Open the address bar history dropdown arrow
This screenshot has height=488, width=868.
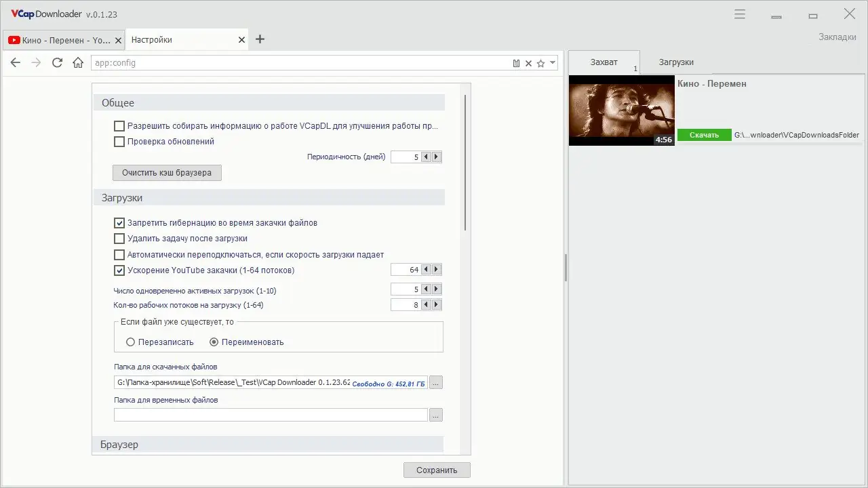553,63
